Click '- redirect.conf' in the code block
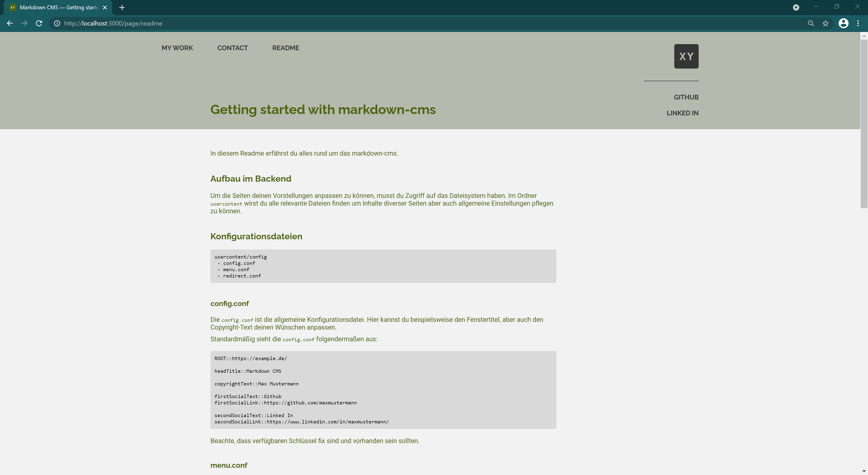 pos(239,276)
